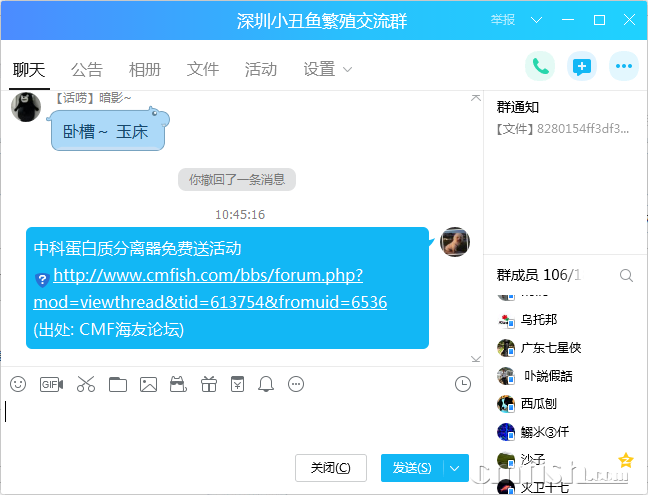Switch to the 相册 tab
648x495 pixels.
[x=144, y=69]
